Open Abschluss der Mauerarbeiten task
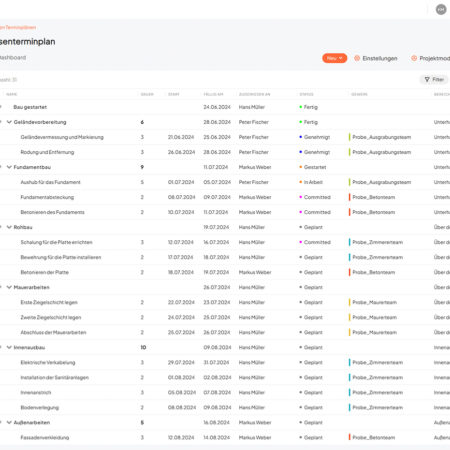Screen dimensions: 450x450 click(x=53, y=332)
